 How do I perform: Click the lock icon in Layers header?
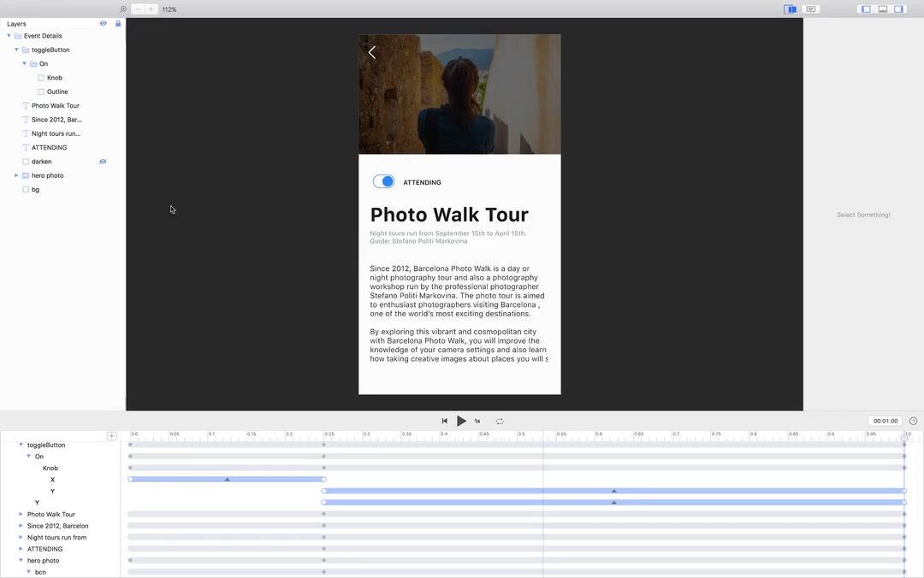(x=118, y=24)
